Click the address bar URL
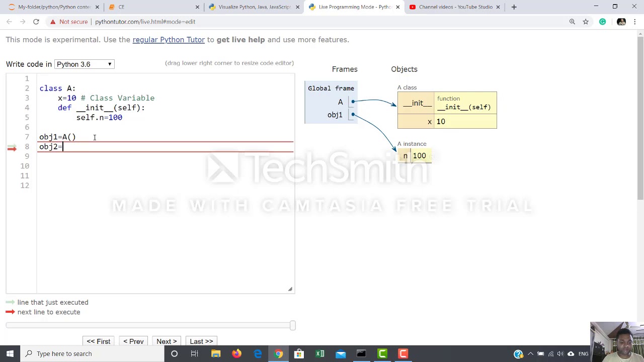Screen dimensions: 644x362 coord(145,22)
